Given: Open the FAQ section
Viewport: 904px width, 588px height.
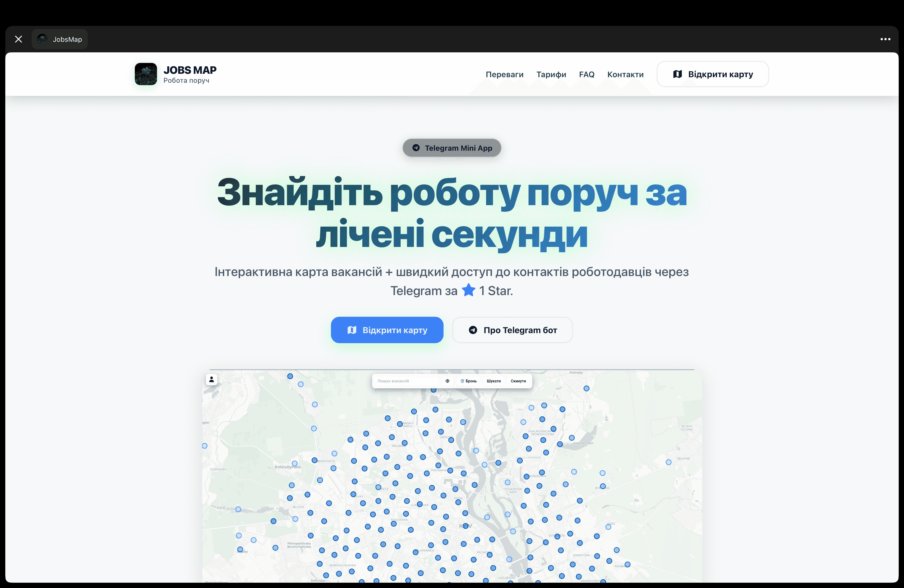Looking at the screenshot, I should [x=587, y=75].
